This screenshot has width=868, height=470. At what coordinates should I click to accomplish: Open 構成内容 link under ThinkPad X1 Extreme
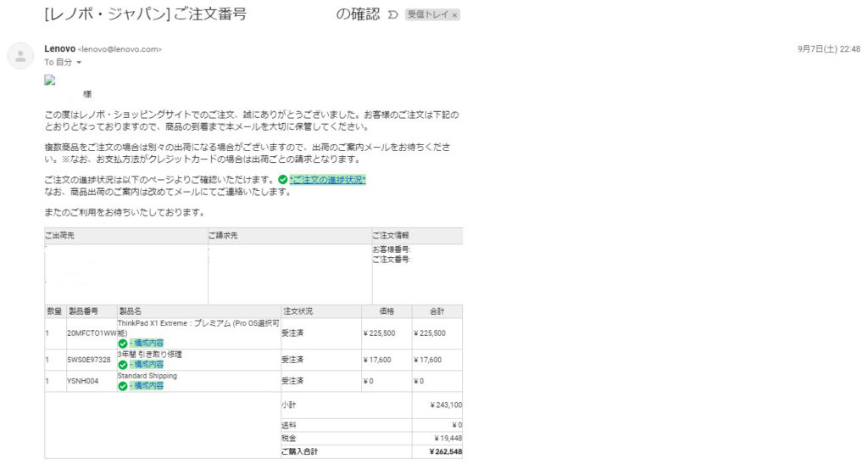tap(147, 343)
